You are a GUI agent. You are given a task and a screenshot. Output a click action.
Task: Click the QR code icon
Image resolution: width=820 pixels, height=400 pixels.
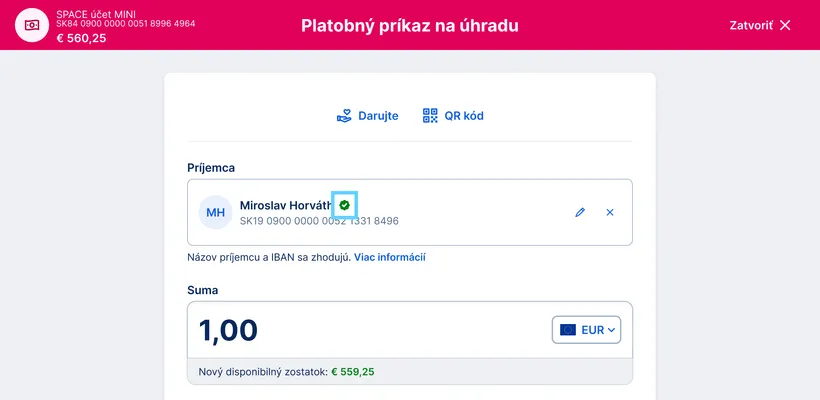coord(431,116)
